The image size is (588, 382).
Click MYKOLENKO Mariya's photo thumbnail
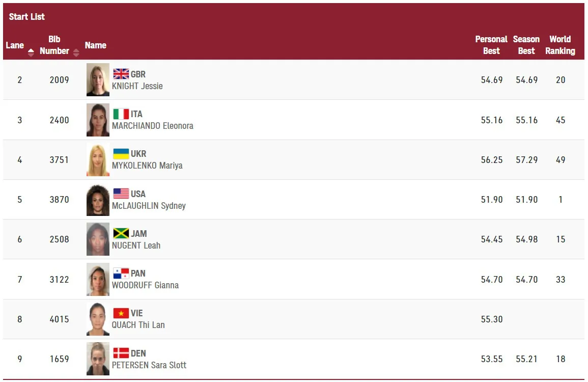98,159
